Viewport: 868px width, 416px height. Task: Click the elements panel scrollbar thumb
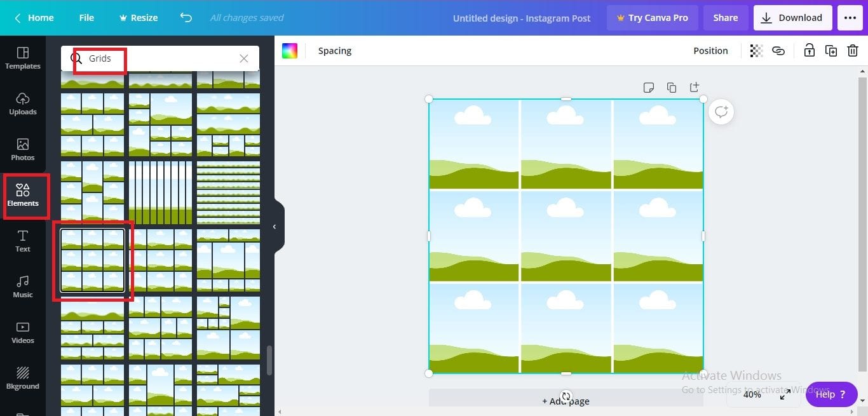[269, 361]
